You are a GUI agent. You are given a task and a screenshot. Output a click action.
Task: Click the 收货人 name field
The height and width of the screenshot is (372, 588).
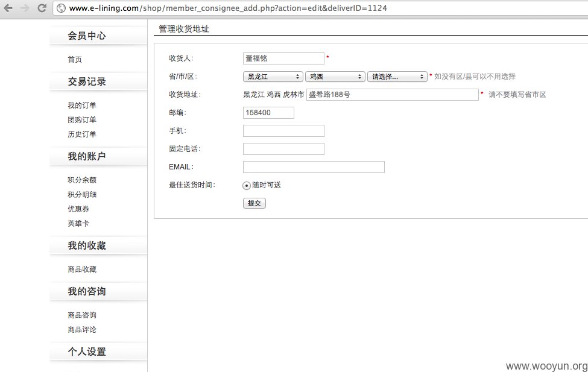[283, 58]
